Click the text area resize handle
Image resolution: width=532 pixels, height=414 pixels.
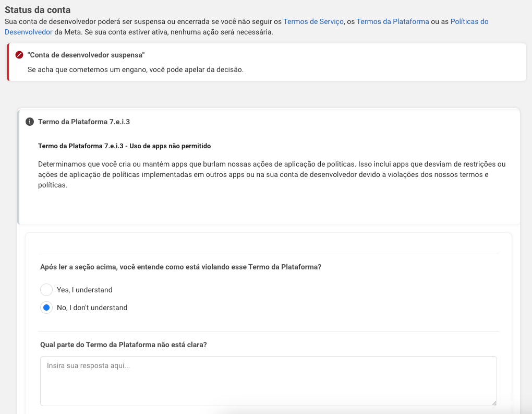(494, 403)
